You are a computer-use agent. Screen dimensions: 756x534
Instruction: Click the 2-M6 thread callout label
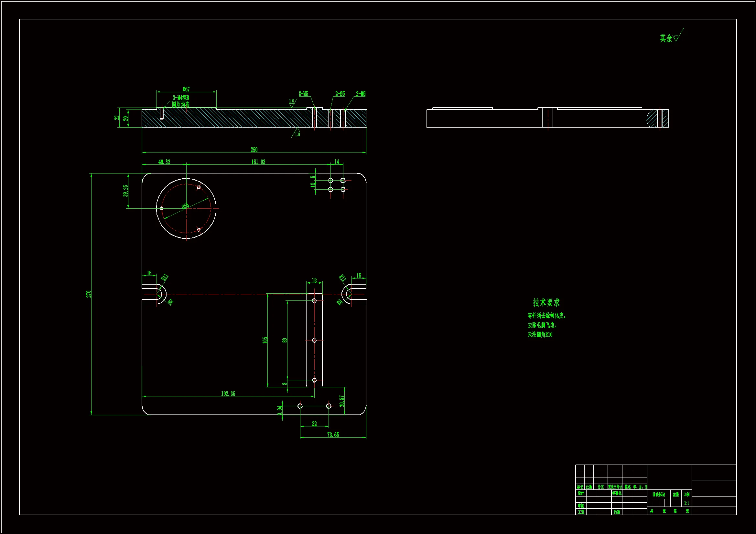pos(361,94)
